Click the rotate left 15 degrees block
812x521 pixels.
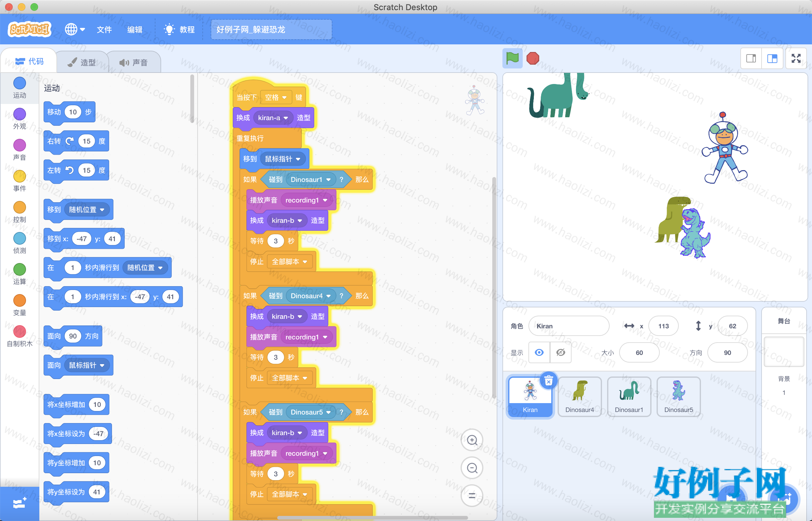point(76,170)
